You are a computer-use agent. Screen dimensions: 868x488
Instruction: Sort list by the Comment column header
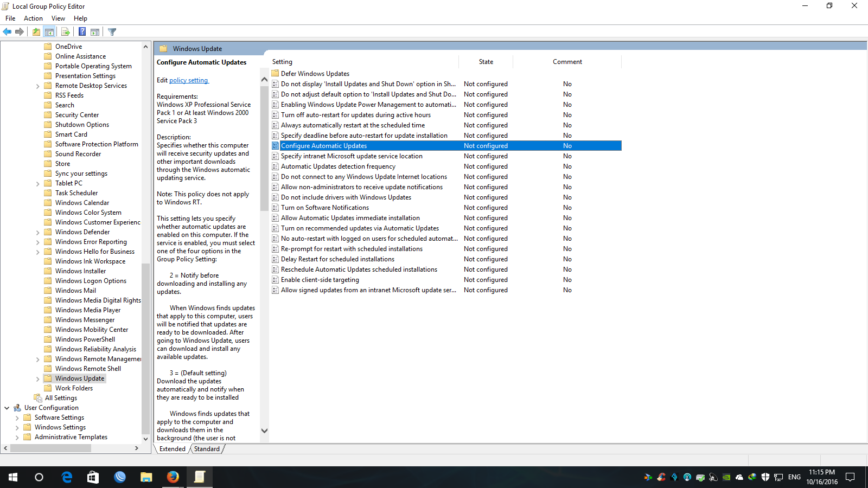pyautogui.click(x=567, y=62)
